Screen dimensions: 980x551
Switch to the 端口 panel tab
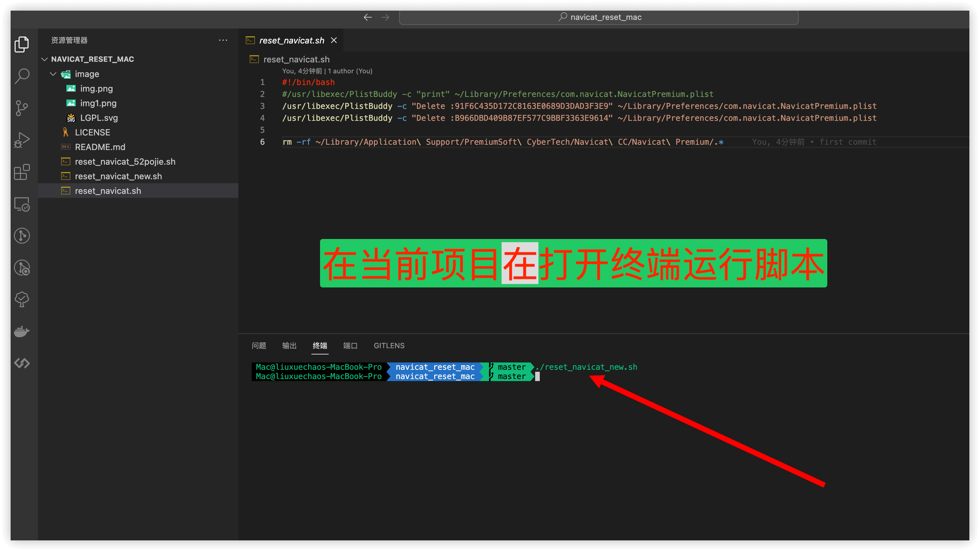coord(350,346)
